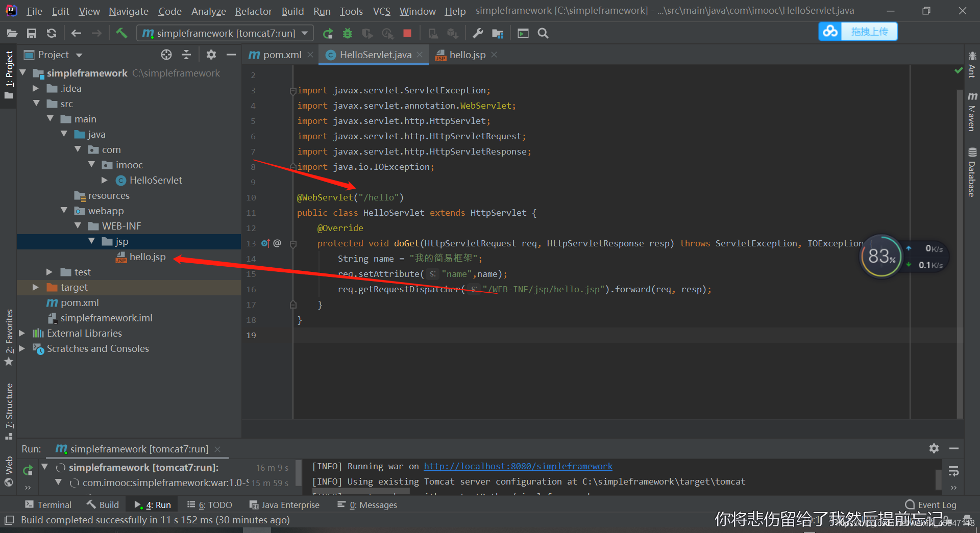Toggle the Ant side panel

click(x=972, y=64)
